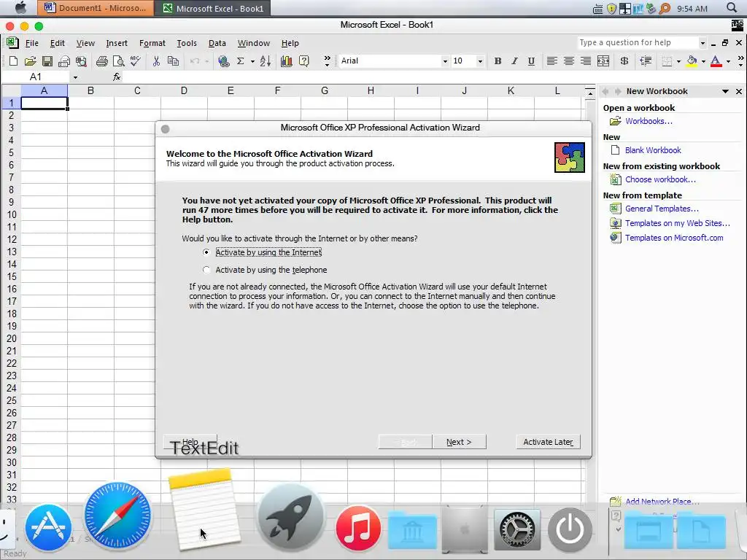747x560 pixels.
Task: Launch the Chart Wizard icon
Action: pyautogui.click(x=286, y=61)
